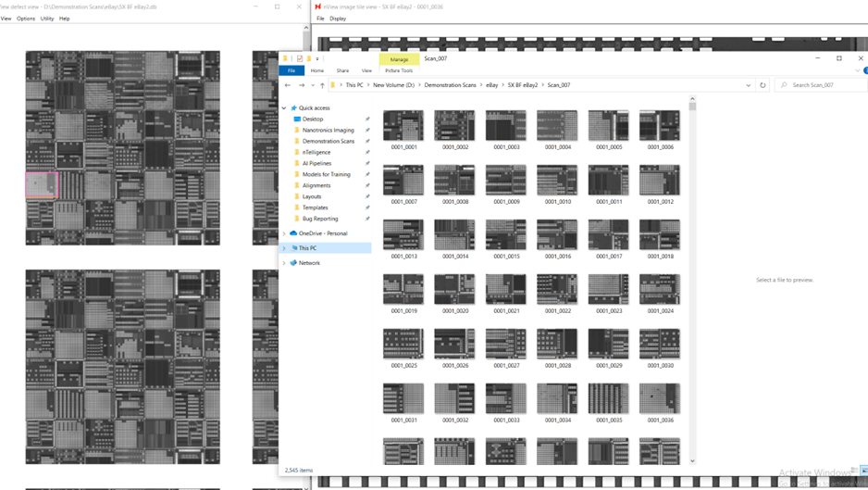
Task: Open Options menu in defect view window
Action: coord(26,19)
